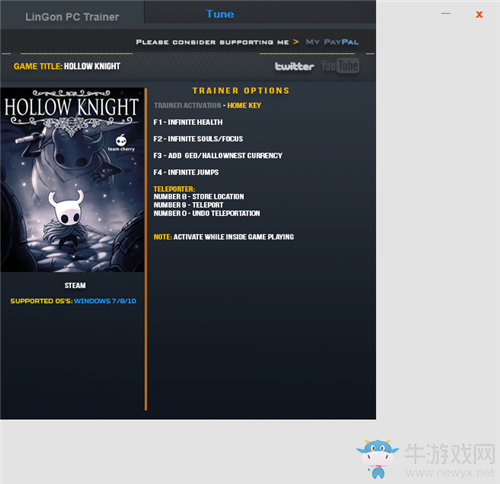Switch to the Tune tab

click(x=220, y=14)
